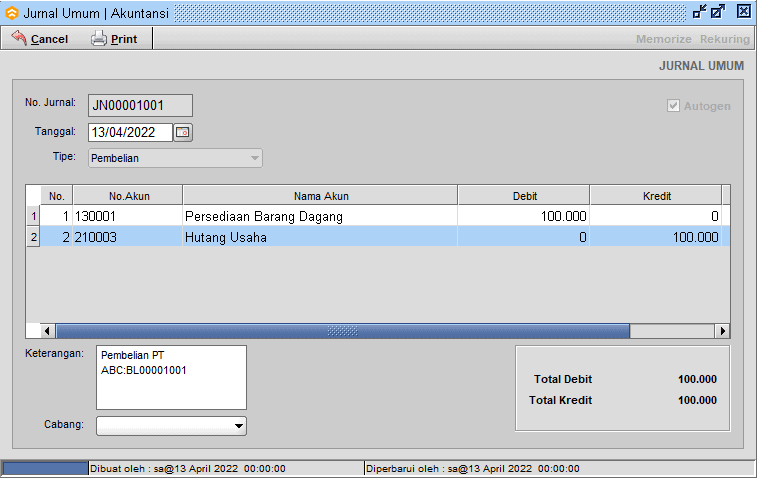Click the Dibuat oleh status text
757x478 pixels.
pos(188,468)
